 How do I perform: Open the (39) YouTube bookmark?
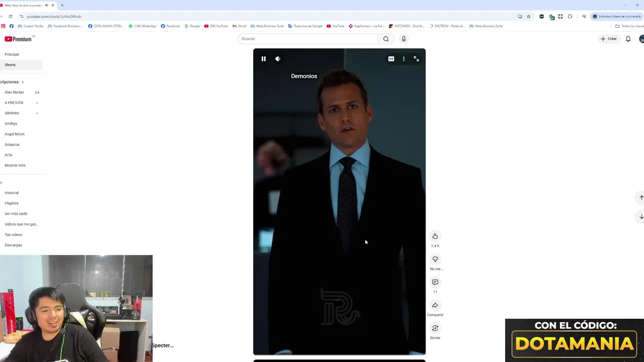(x=216, y=26)
